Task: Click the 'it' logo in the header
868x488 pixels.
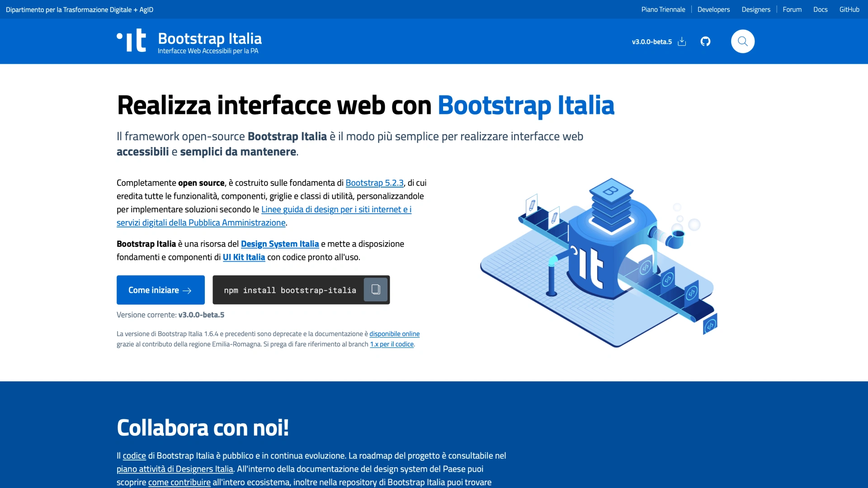Action: coord(132,41)
